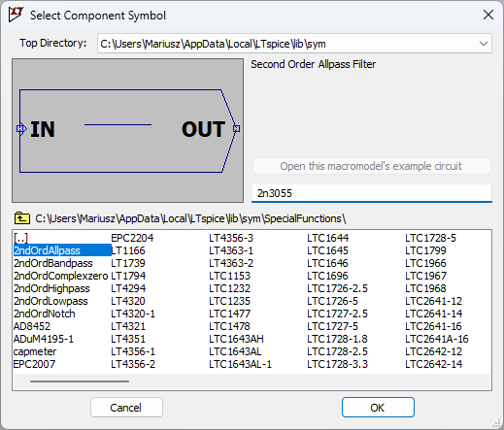Select ADuM4195-1 component
This screenshot has height=430, width=504.
point(44,339)
